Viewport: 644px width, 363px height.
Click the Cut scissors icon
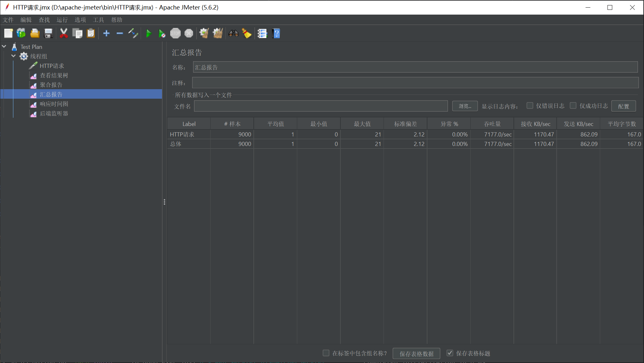64,33
